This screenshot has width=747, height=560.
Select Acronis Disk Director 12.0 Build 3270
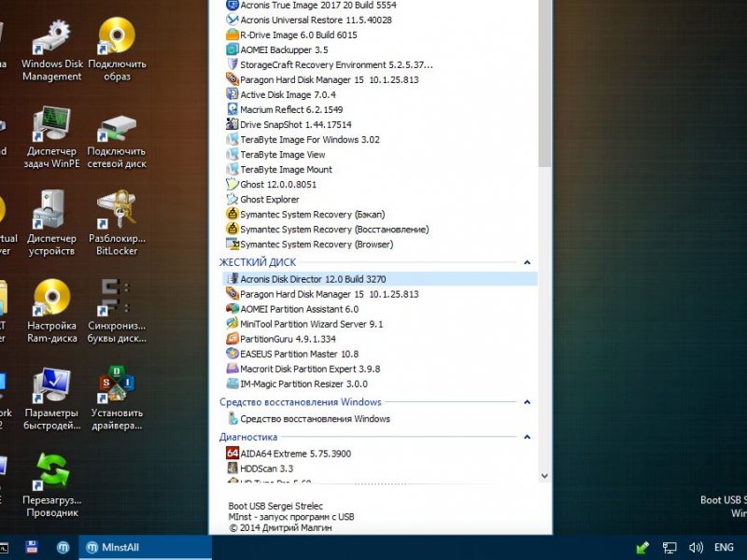[x=380, y=279]
